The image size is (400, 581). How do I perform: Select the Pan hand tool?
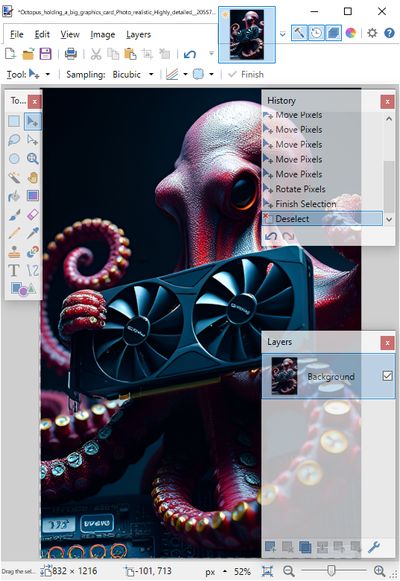(33, 177)
